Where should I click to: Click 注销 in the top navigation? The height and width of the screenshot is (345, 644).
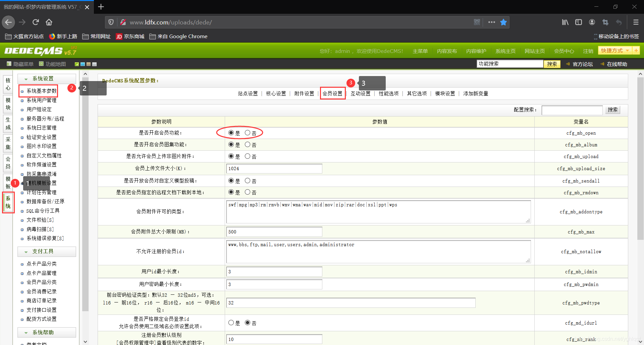(588, 51)
